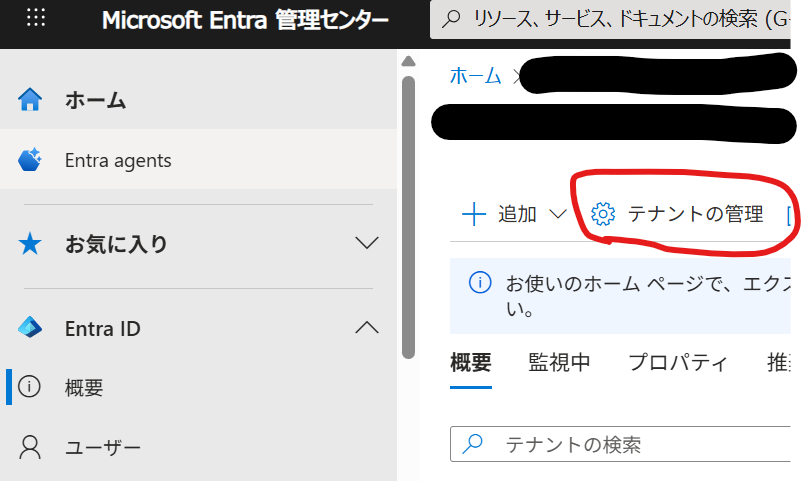The image size is (804, 481).
Task: Switch to the プロパティ tab
Action: point(678,363)
